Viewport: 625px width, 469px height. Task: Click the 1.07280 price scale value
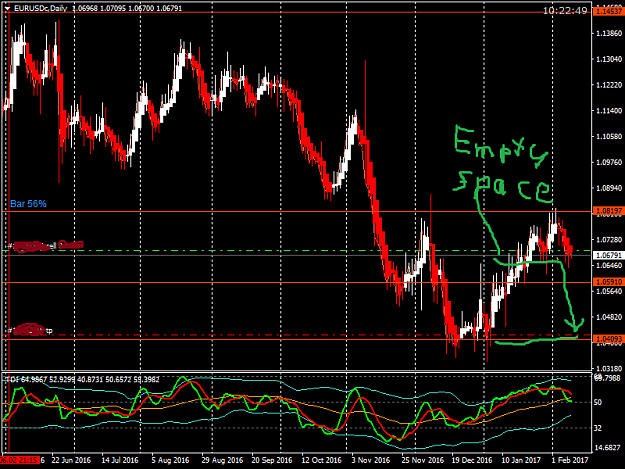(609, 239)
